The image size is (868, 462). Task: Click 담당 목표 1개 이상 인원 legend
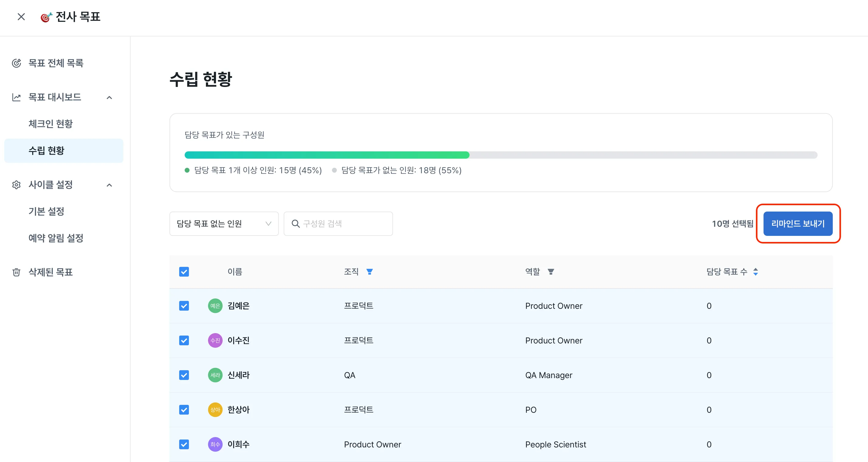pos(253,170)
